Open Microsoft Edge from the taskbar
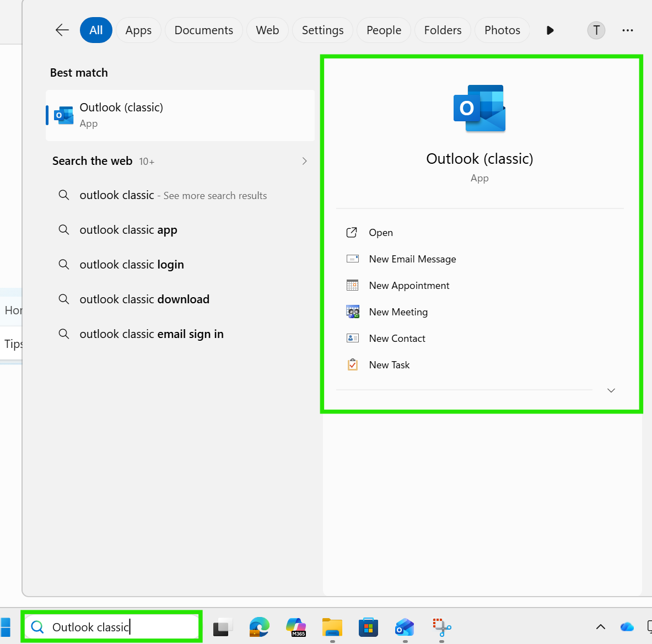 pos(260,627)
